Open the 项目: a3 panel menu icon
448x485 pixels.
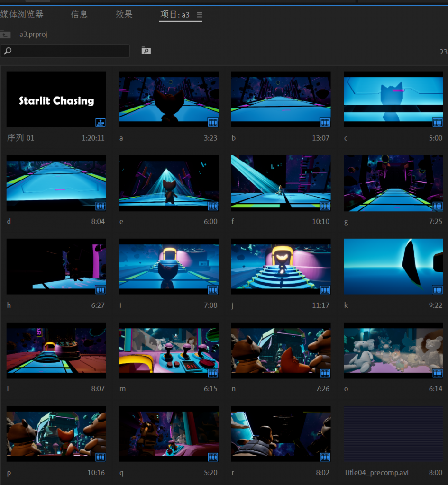tap(200, 15)
